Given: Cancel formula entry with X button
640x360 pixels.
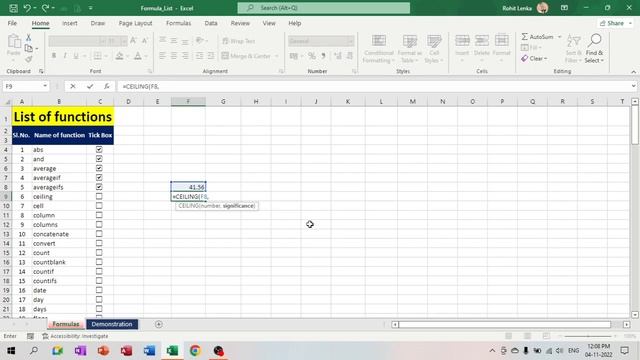Looking at the screenshot, I should pyautogui.click(x=73, y=86).
